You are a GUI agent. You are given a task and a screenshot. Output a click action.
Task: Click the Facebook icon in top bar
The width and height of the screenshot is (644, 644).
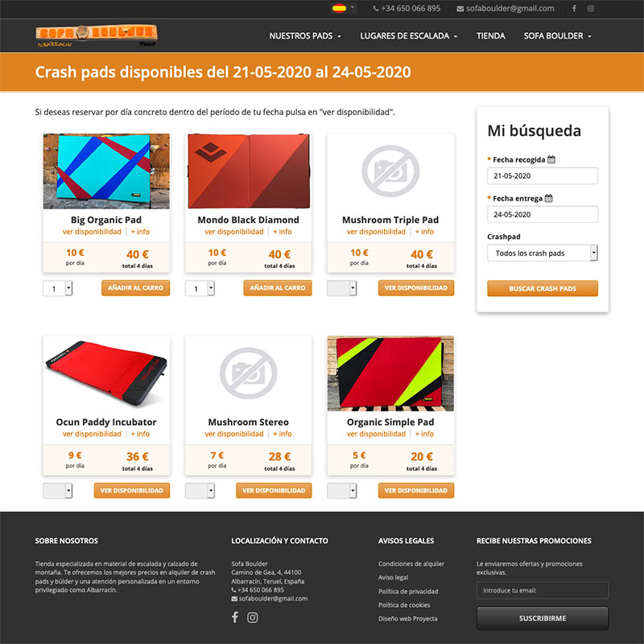click(574, 8)
